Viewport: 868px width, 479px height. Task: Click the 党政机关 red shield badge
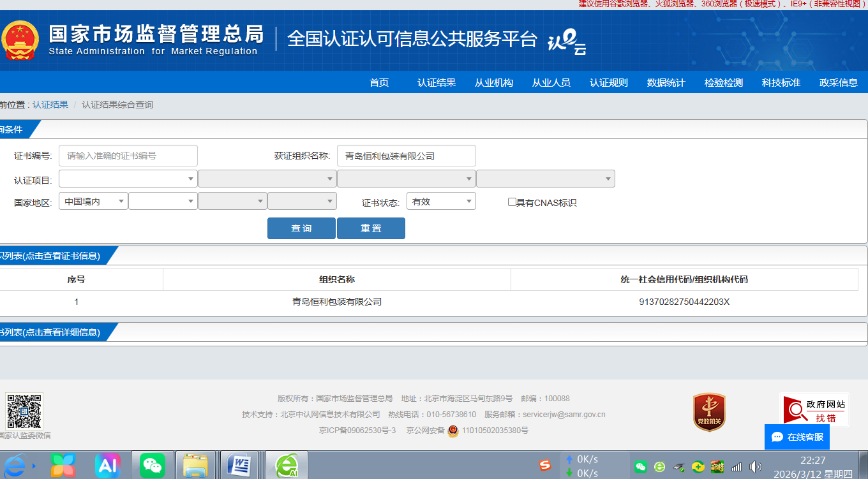click(709, 412)
